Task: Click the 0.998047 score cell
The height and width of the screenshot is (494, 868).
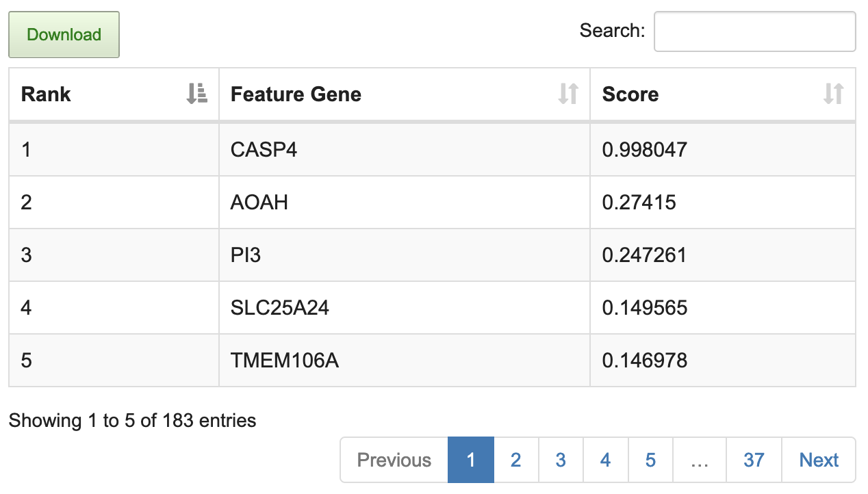Action: (644, 150)
